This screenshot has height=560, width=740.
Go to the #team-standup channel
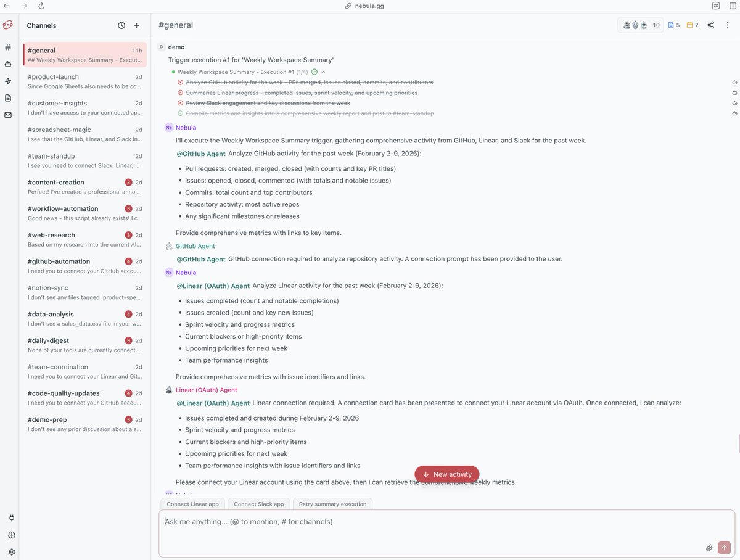point(84,160)
